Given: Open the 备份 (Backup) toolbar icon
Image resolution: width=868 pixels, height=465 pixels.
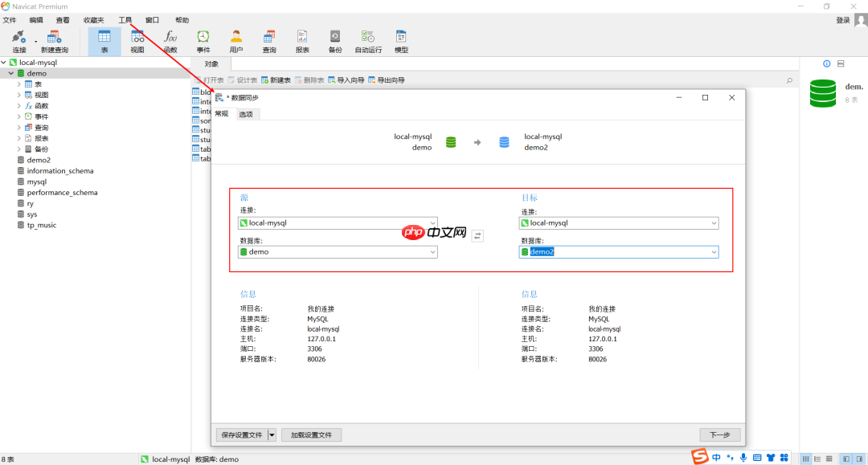Looking at the screenshot, I should click(335, 40).
